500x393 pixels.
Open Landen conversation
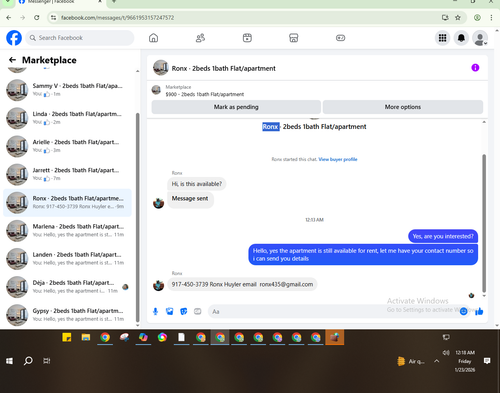pos(68,259)
